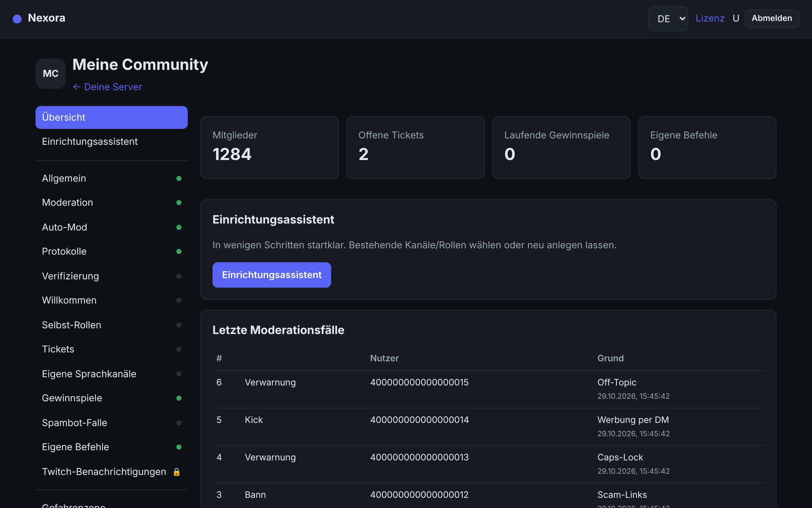Click the Caps-Lock reason text
The width and height of the screenshot is (812, 508).
coord(620,457)
